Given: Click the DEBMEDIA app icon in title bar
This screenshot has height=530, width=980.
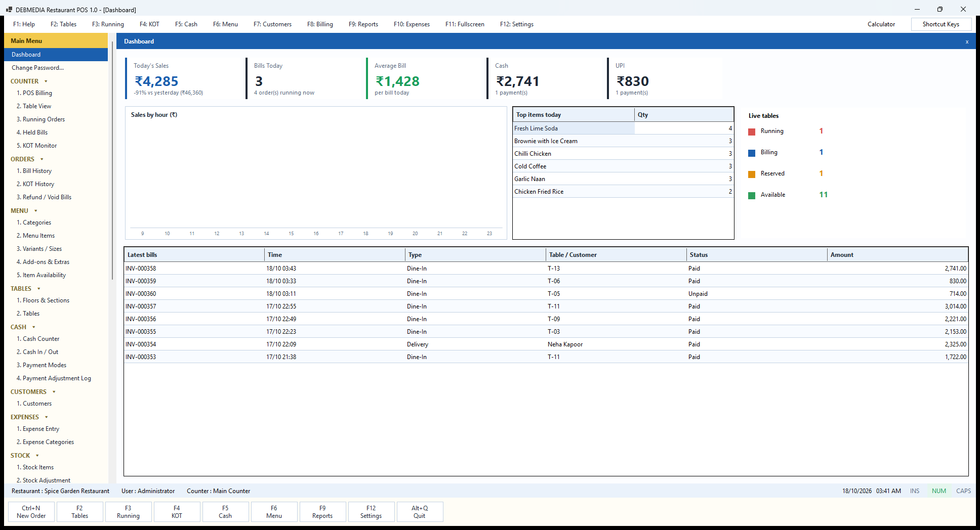Looking at the screenshot, I should [x=9, y=10].
